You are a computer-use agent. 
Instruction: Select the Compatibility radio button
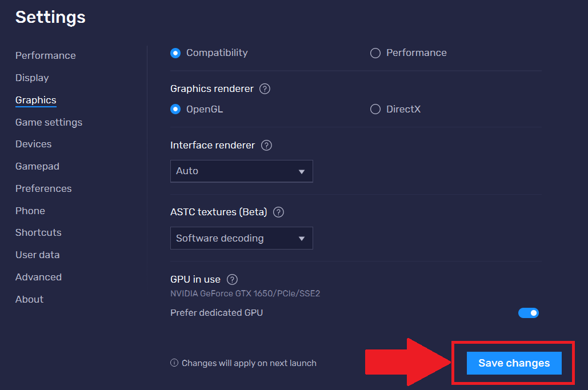click(175, 53)
